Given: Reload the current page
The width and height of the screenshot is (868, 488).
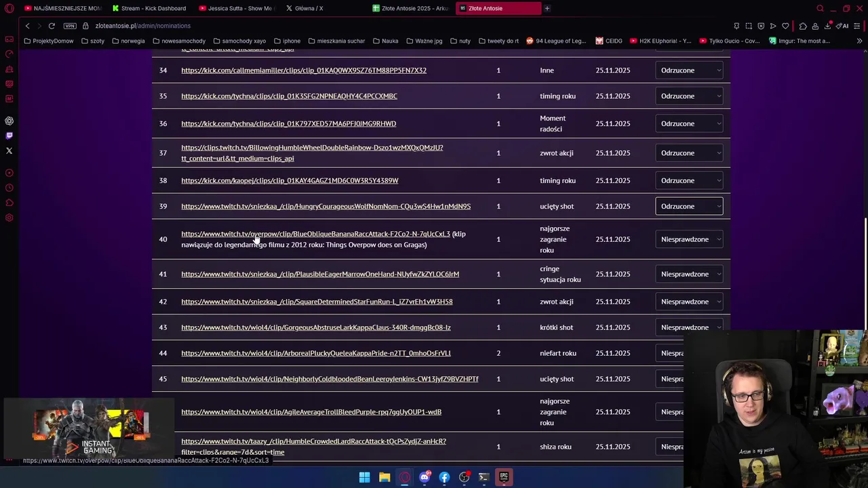Looking at the screenshot, I should [x=52, y=26].
